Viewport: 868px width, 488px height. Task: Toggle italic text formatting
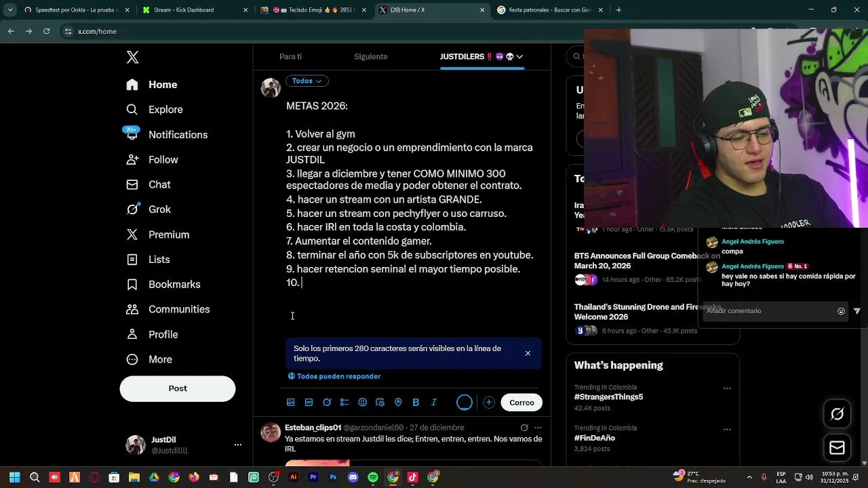(x=434, y=403)
